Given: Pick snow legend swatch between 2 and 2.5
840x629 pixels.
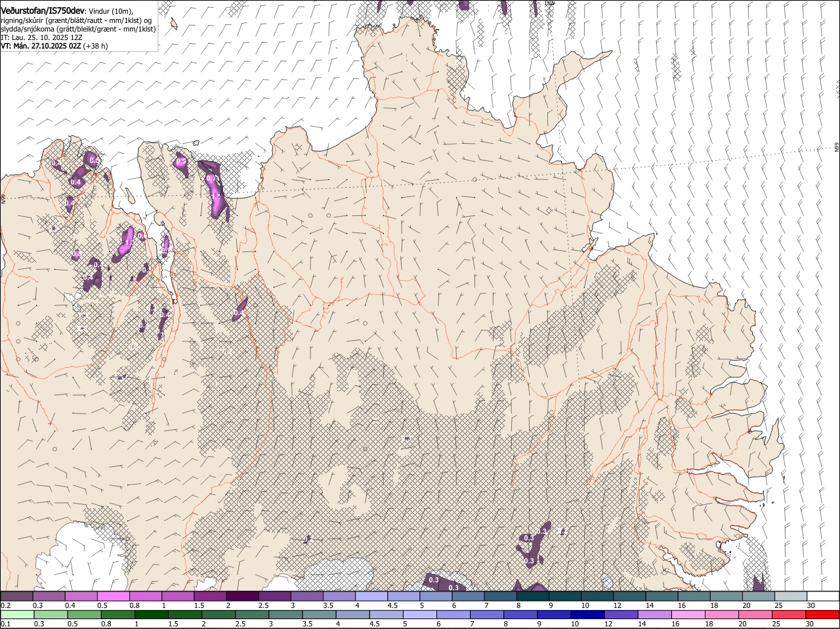Looking at the screenshot, I should pos(243,596).
